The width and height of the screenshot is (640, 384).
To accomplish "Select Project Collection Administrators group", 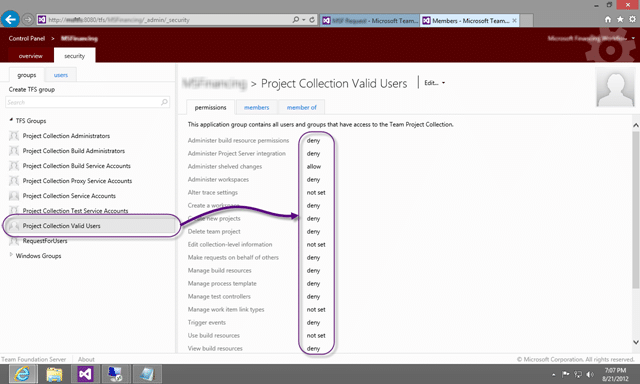I will coord(66,136).
